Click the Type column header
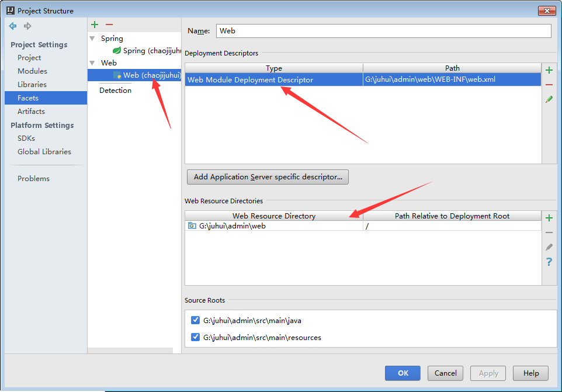The image size is (562, 392). coord(274,68)
